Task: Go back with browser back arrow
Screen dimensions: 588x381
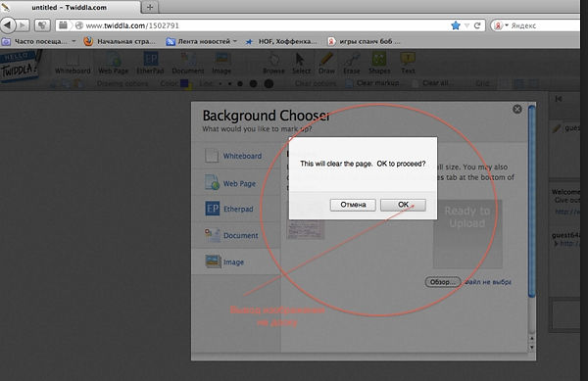Action: tap(8, 25)
